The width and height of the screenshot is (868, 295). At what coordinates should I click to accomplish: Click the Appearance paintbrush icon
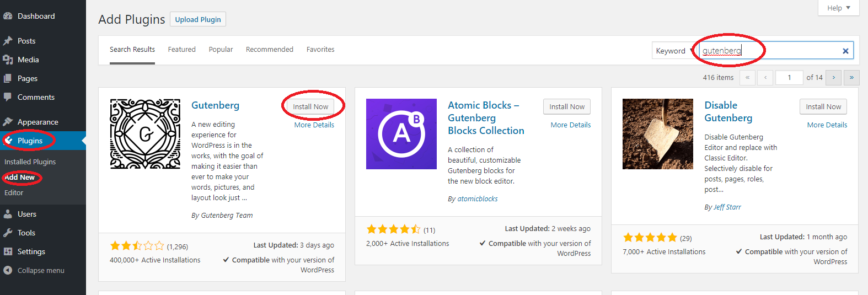point(8,122)
